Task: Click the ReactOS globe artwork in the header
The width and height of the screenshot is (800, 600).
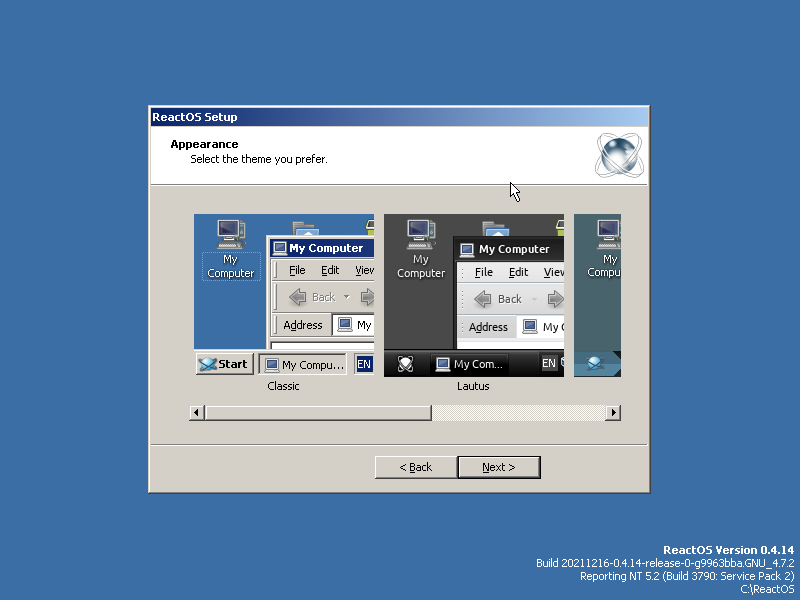Action: pyautogui.click(x=619, y=156)
